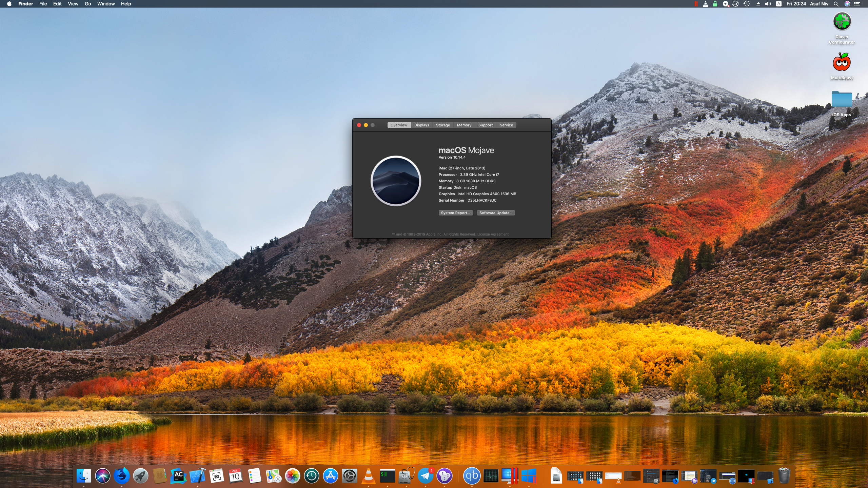Click the Fri 20:24 clock
This screenshot has height=488, width=868.
796,4
